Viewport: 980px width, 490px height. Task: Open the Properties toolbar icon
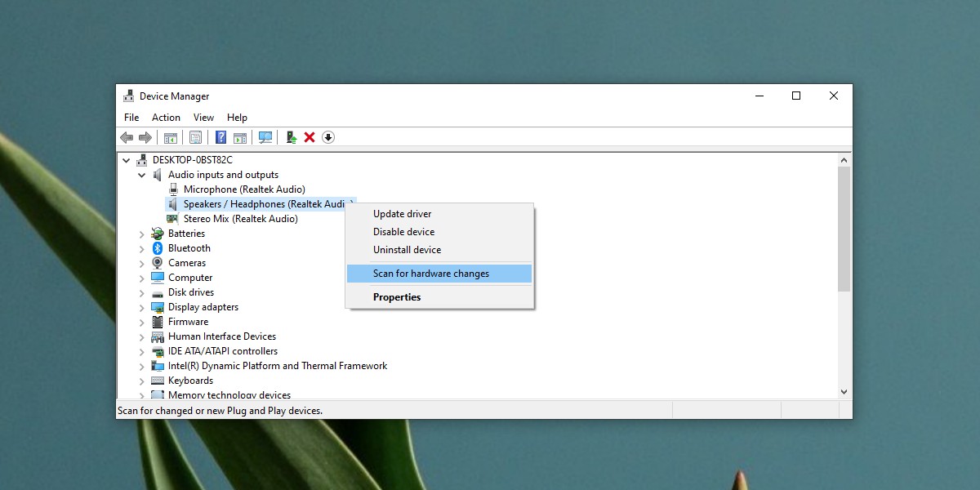click(x=195, y=137)
